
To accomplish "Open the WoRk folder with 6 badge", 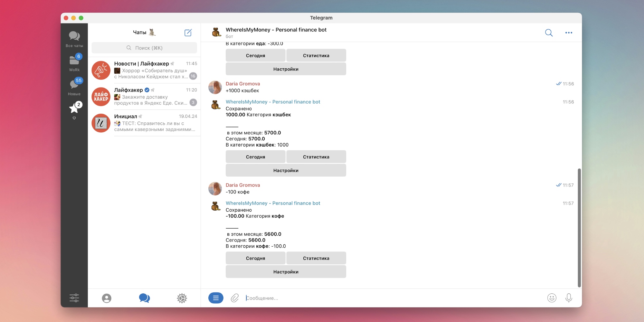I will click(x=74, y=62).
